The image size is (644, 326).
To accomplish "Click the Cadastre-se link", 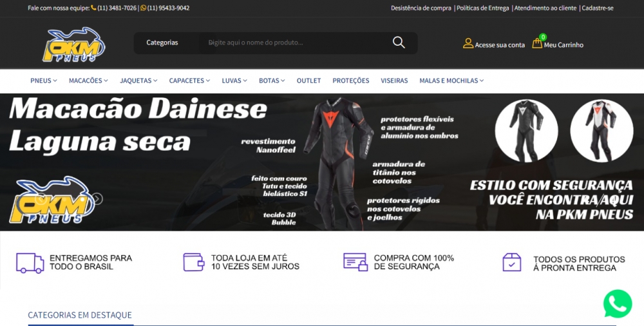I will pos(598,8).
